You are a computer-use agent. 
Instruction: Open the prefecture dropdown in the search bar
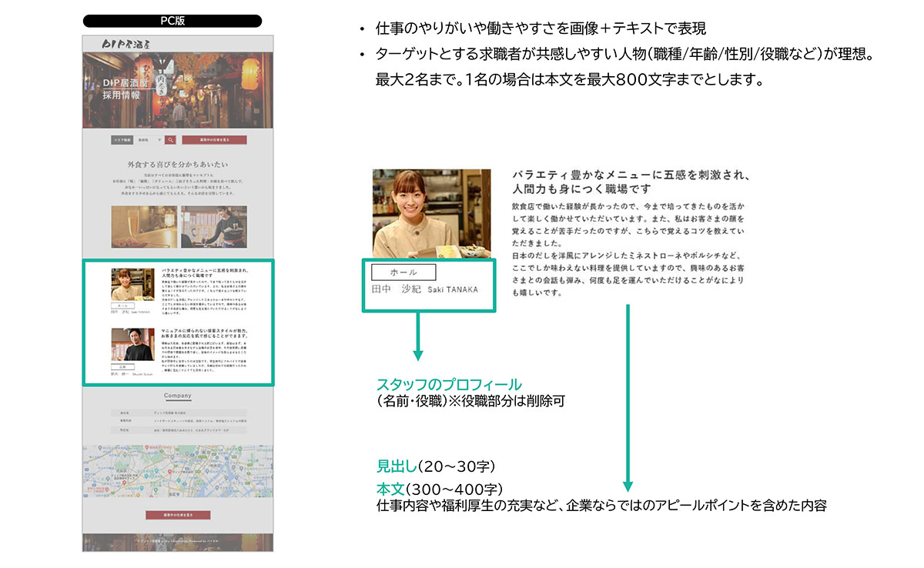[149, 140]
